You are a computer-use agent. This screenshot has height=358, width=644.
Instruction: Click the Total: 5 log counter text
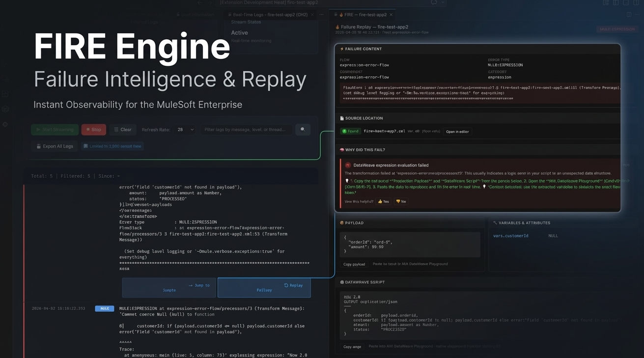pos(41,176)
